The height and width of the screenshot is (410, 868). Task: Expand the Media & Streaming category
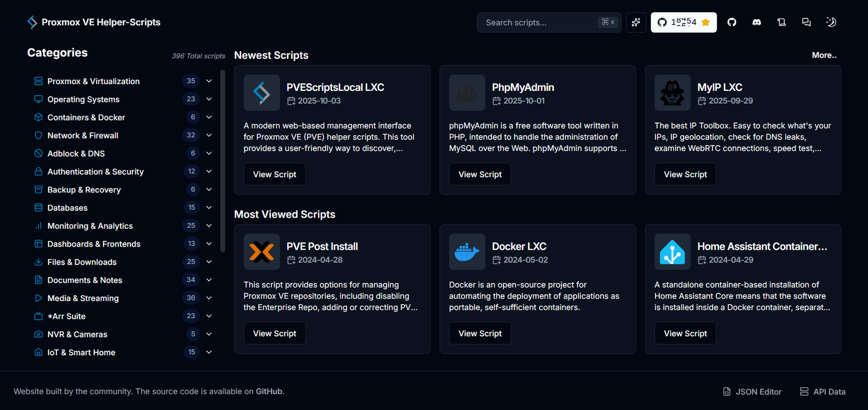(x=209, y=298)
